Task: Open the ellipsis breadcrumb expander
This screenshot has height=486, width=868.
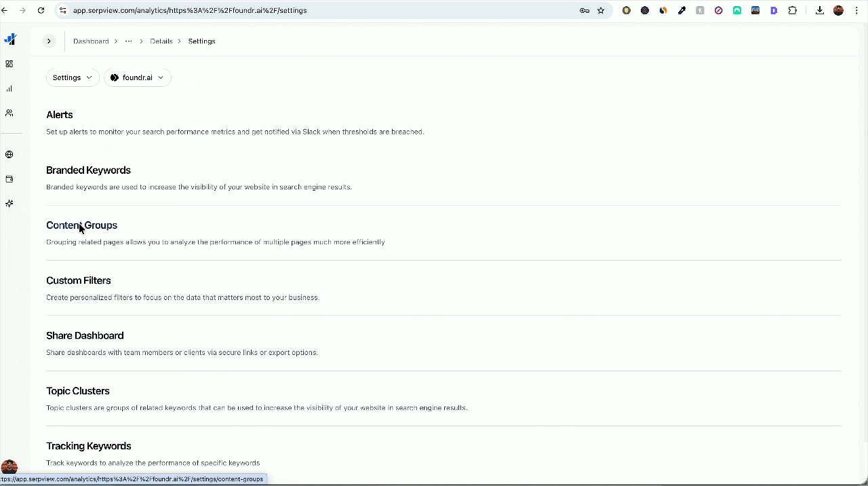Action: (x=128, y=41)
